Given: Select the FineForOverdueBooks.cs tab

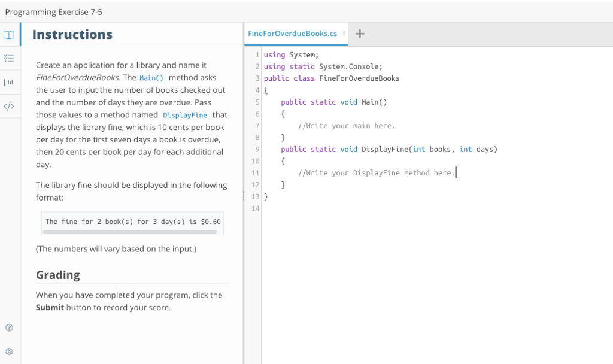Looking at the screenshot, I should pyautogui.click(x=293, y=34).
